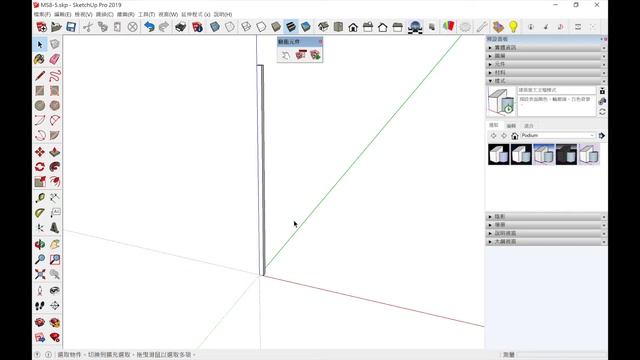Close the 翻面元件 floating toolbar
Image resolution: width=640 pixels, height=360 pixels.
click(x=320, y=42)
